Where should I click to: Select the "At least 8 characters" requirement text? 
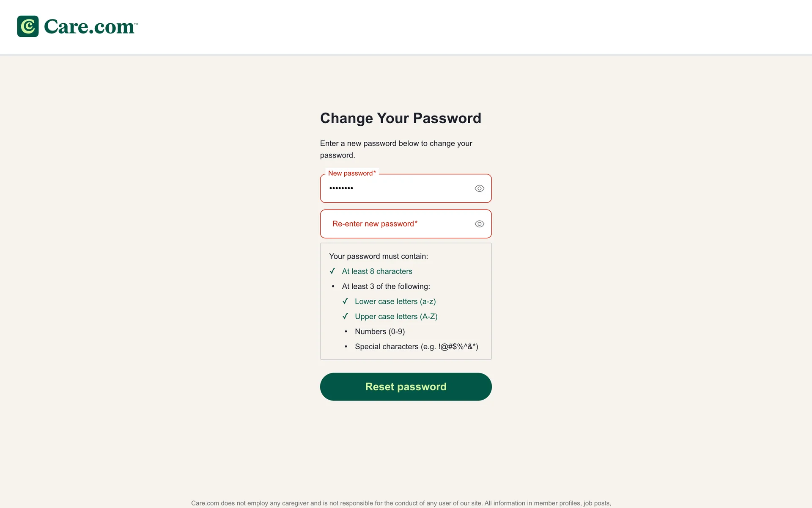point(377,271)
